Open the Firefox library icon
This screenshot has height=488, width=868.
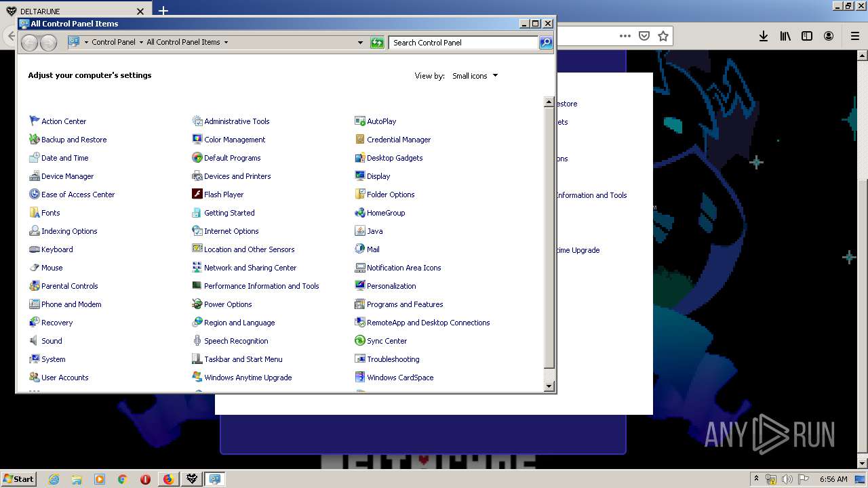(785, 36)
